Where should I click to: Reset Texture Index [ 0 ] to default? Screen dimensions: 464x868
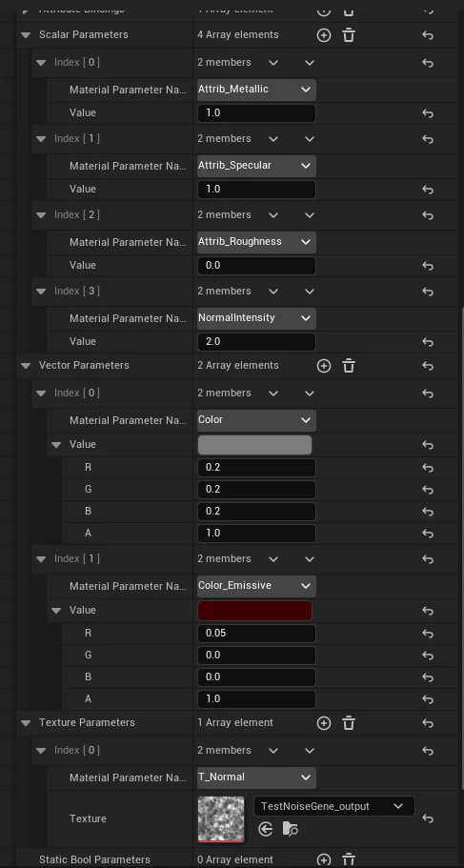(x=428, y=751)
